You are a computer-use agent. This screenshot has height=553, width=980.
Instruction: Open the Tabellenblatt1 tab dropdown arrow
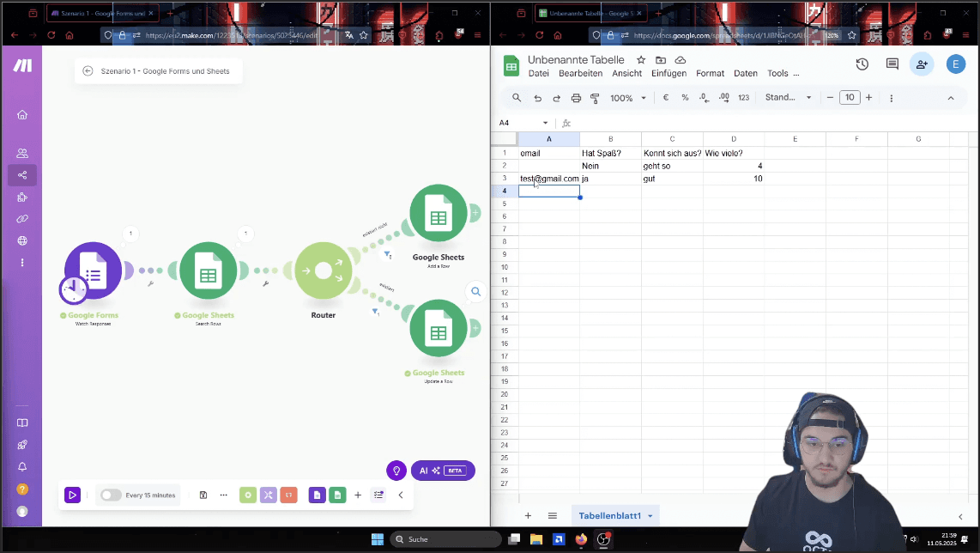pos(650,516)
